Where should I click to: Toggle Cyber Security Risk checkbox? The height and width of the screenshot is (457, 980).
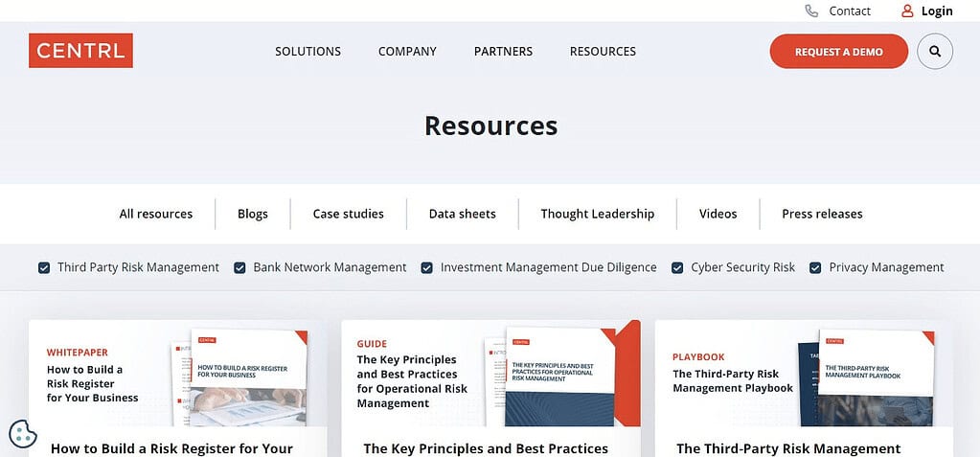[x=677, y=267]
